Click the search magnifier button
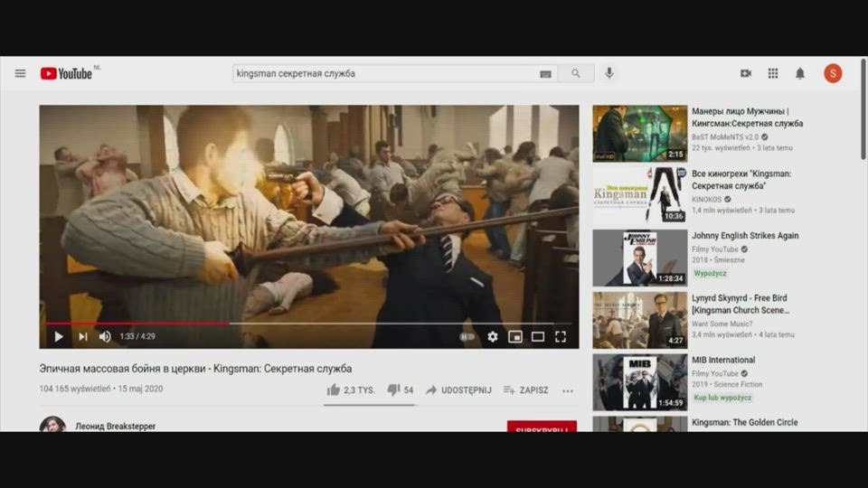 coord(576,73)
